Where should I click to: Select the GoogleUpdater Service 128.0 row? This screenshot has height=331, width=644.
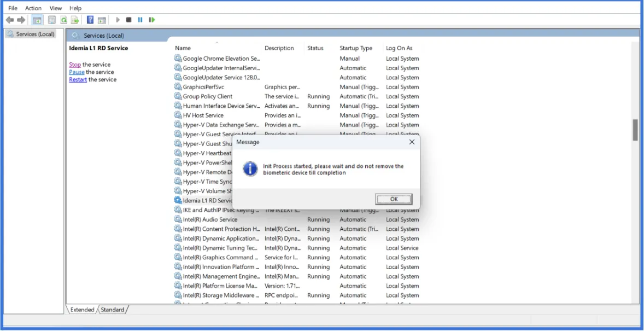tap(298, 77)
